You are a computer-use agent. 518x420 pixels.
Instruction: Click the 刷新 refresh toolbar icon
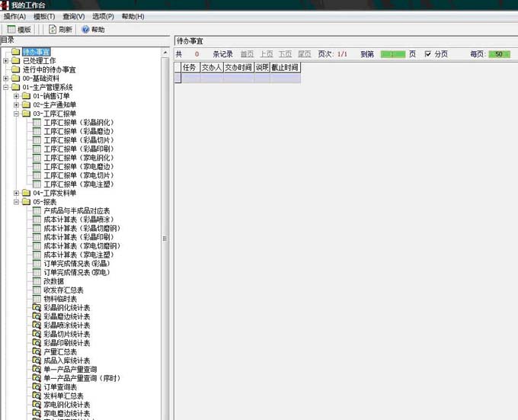pyautogui.click(x=53, y=30)
